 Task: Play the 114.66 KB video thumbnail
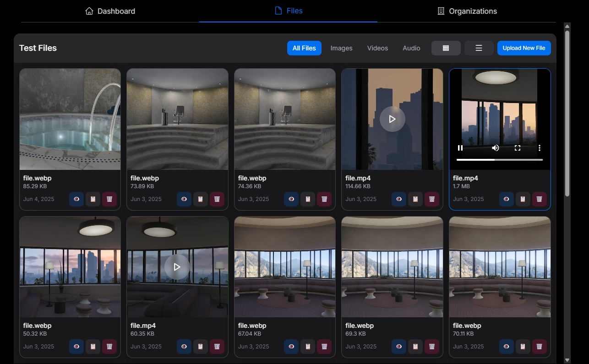point(392,119)
